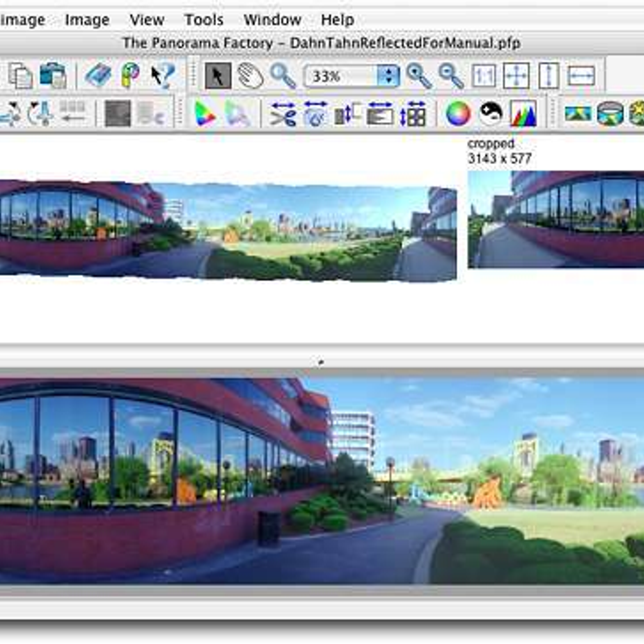This screenshot has height=644, width=644.
Task: Open the Tools menu
Action: [203, 20]
